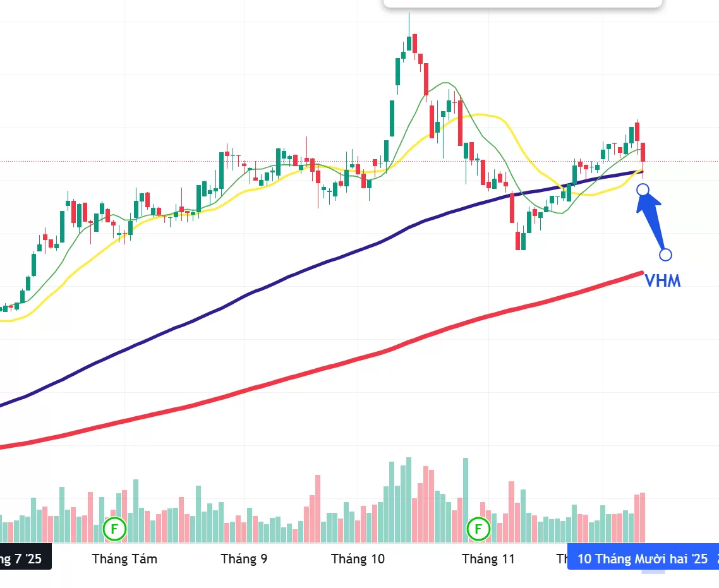719x588 pixels.
Task: Click the rightmost red volume bar
Action: (643, 517)
